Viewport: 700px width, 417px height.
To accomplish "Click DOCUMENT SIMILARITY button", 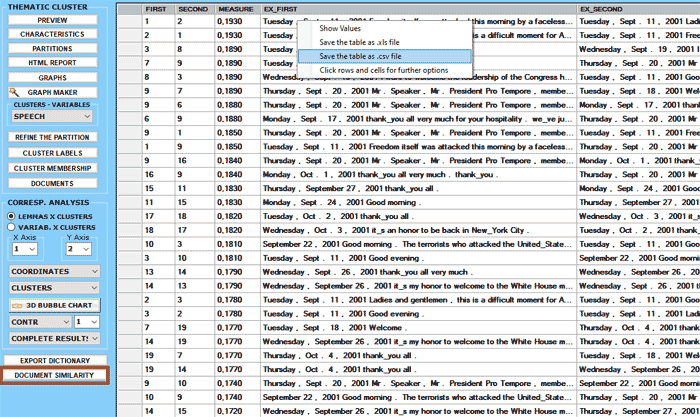I will 54,375.
